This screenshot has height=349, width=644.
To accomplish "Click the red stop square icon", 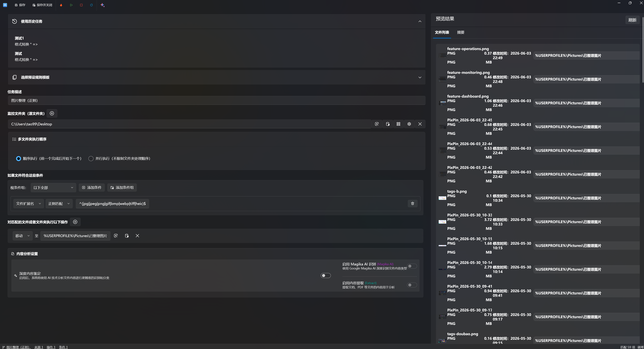I will click(x=81, y=5).
